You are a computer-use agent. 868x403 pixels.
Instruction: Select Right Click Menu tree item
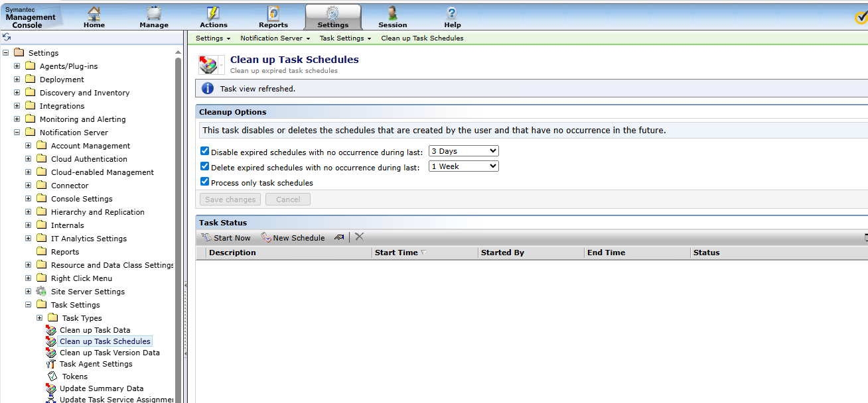(82, 278)
